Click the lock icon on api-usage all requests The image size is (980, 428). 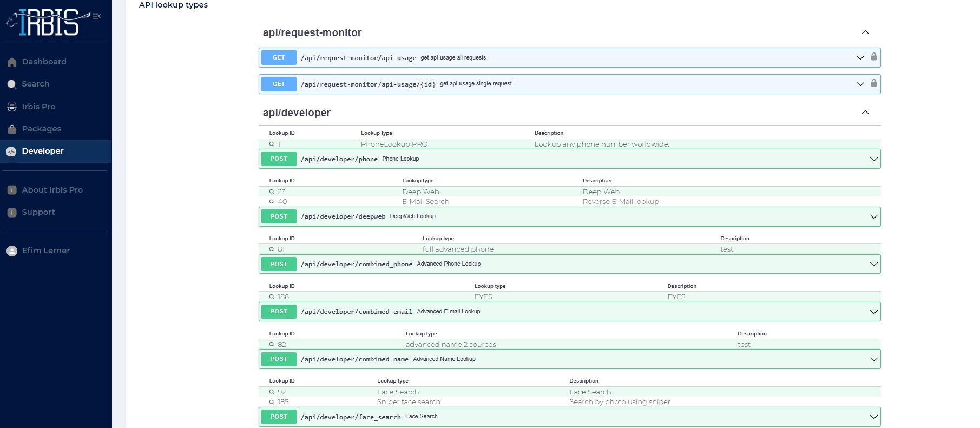click(873, 57)
